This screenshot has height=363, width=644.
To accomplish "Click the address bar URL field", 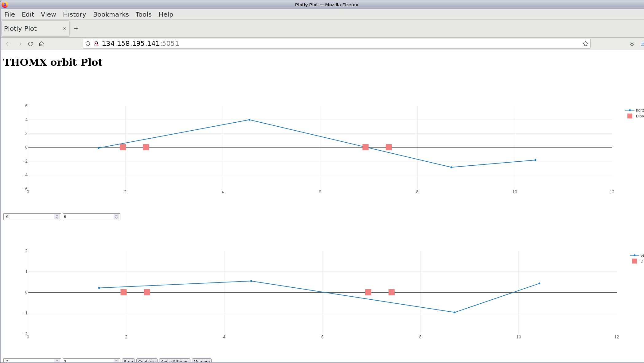I will point(307,44).
